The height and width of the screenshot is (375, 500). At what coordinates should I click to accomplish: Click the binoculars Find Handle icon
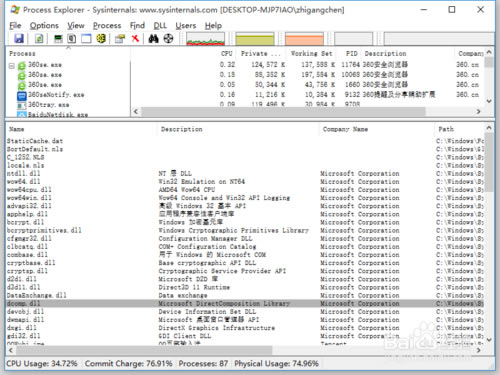click(153, 39)
